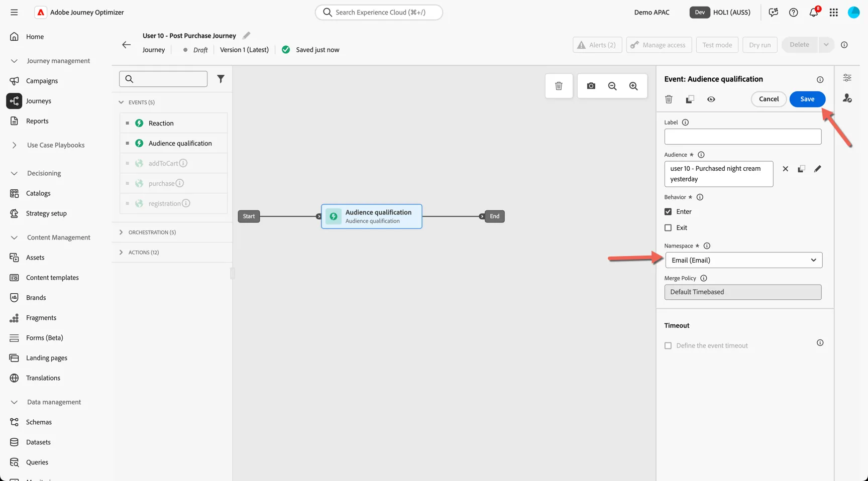Clear the selected audience with X
Screen dimensions: 868x481
(785, 169)
